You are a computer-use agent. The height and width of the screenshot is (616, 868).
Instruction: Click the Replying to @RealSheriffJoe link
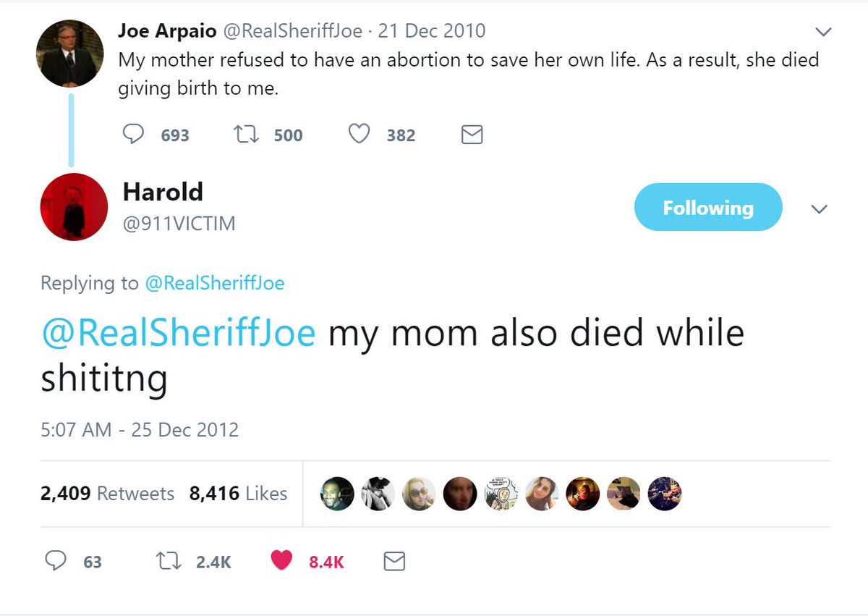click(x=215, y=283)
